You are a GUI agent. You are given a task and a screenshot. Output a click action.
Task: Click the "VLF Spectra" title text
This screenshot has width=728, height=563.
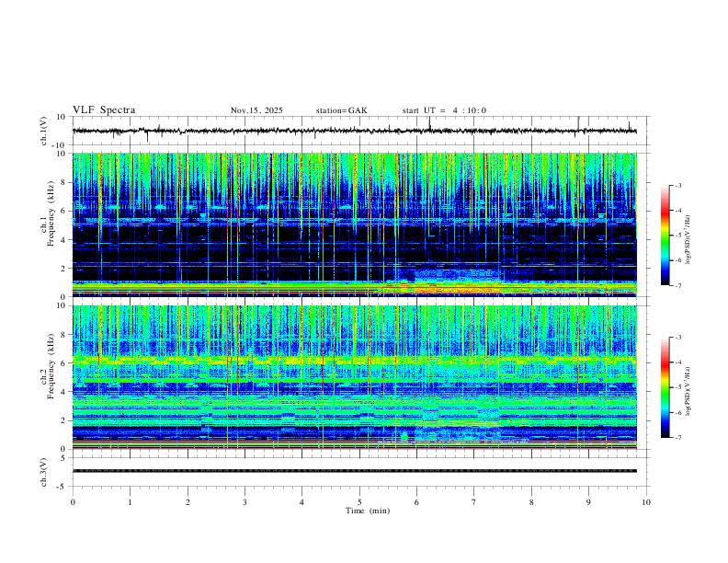(x=104, y=110)
